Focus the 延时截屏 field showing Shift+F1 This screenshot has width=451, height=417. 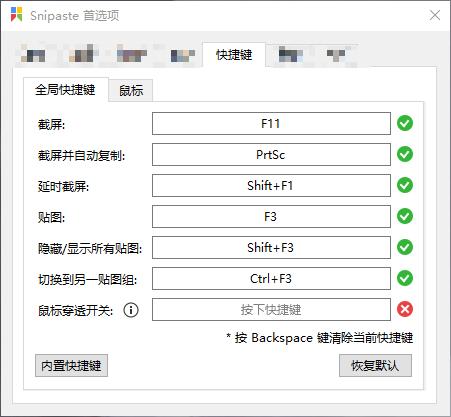271,186
